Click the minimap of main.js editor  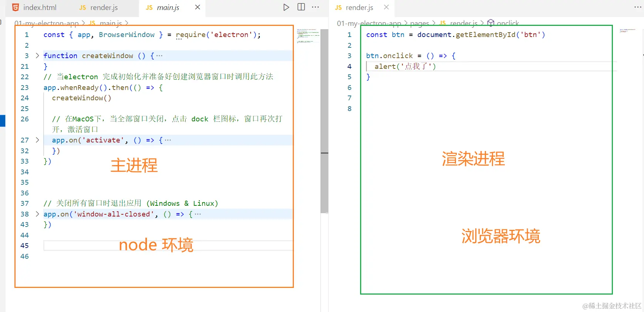click(x=308, y=36)
